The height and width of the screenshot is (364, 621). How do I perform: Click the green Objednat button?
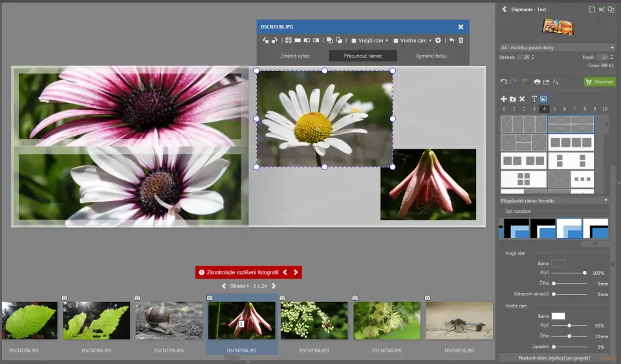coord(599,81)
